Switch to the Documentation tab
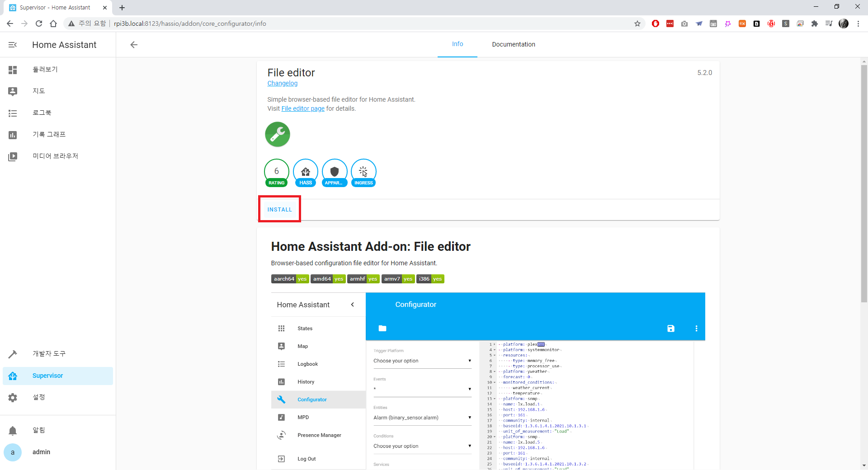This screenshot has width=868, height=470. [514, 44]
